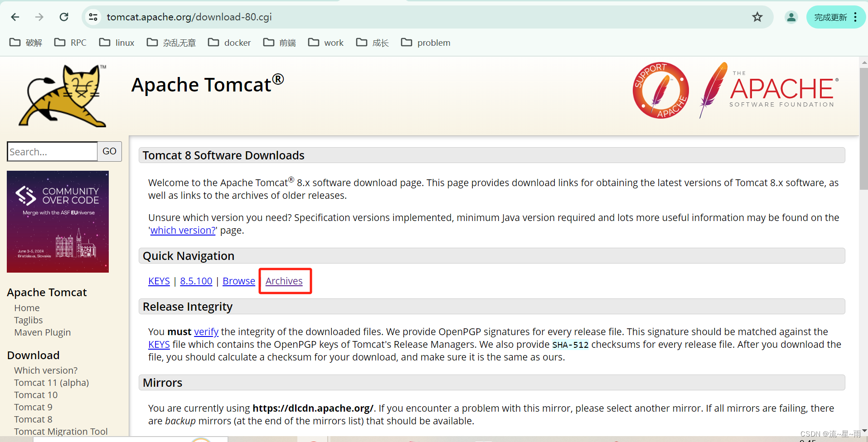Jump to 8.5.100 release link
The height and width of the screenshot is (442, 868).
[x=196, y=281]
